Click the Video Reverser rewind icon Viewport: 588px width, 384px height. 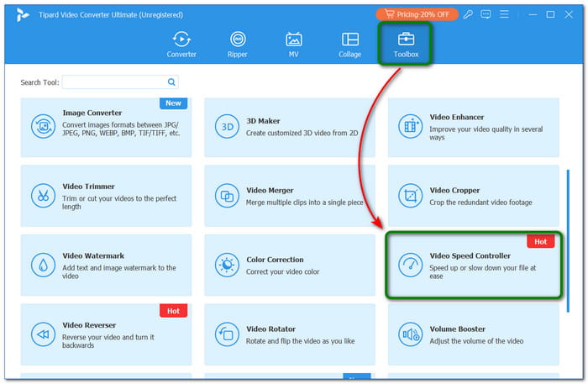pos(43,334)
